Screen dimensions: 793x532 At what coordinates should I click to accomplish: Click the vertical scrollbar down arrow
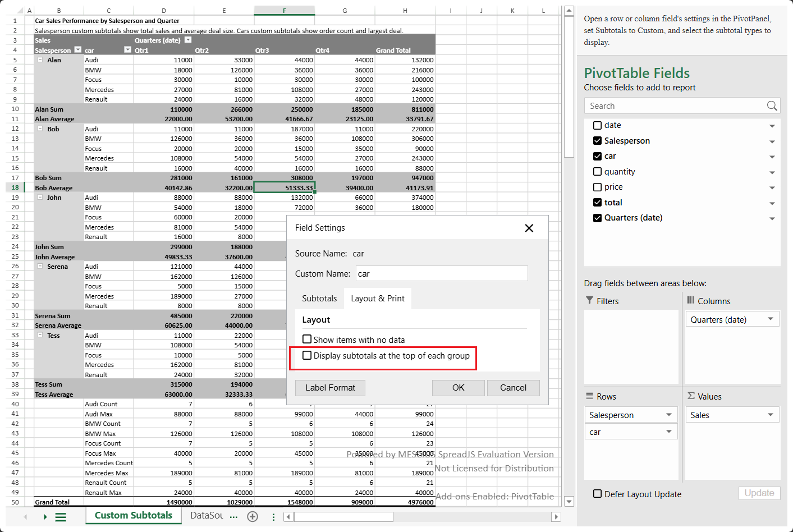click(x=569, y=502)
